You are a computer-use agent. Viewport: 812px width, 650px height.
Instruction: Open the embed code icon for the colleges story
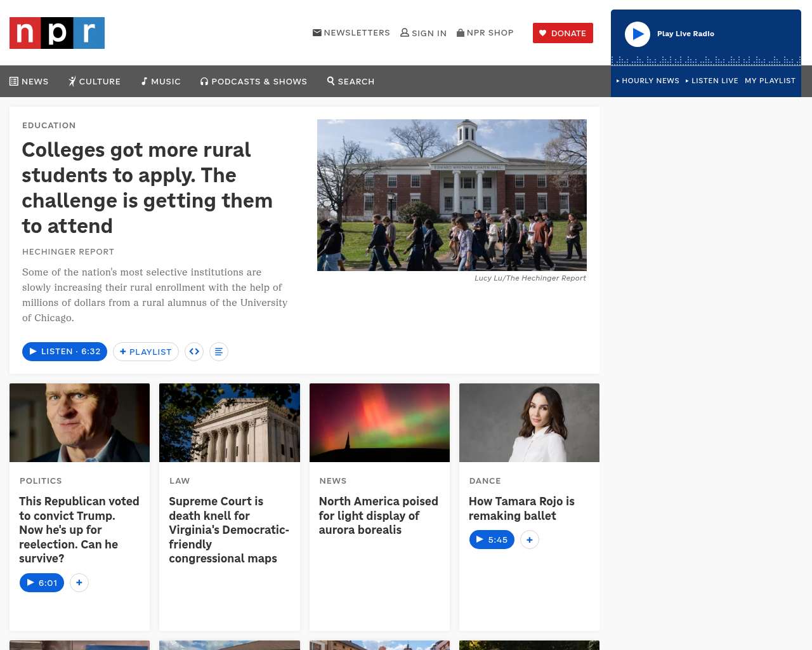pos(194,352)
